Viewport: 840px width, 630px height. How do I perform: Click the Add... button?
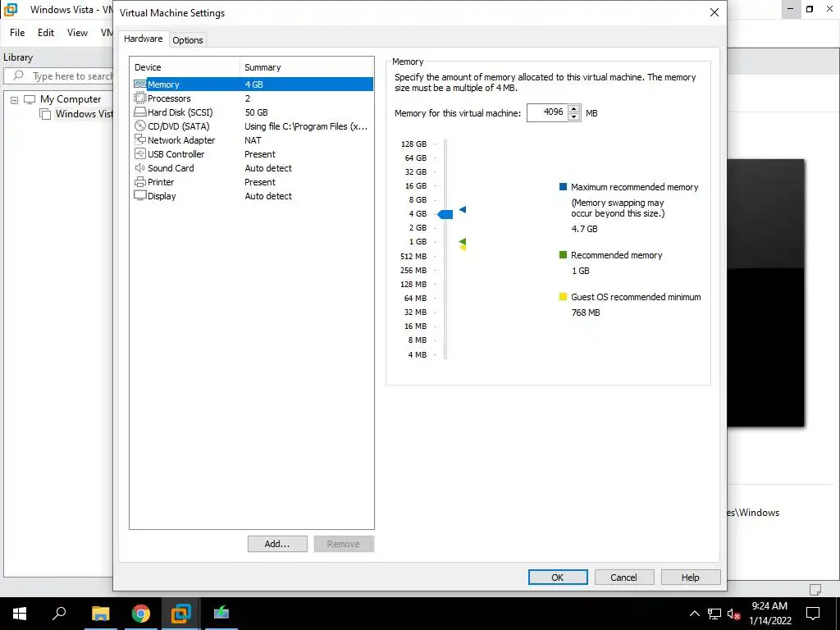[x=277, y=544]
